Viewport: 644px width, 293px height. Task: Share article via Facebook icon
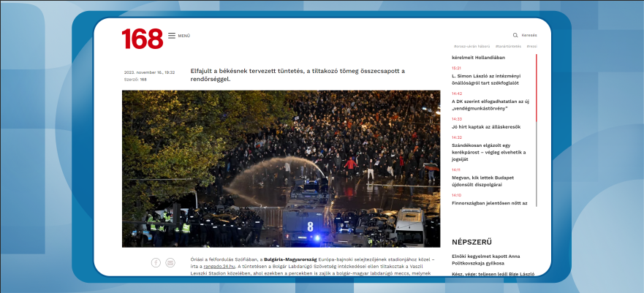coord(156,262)
